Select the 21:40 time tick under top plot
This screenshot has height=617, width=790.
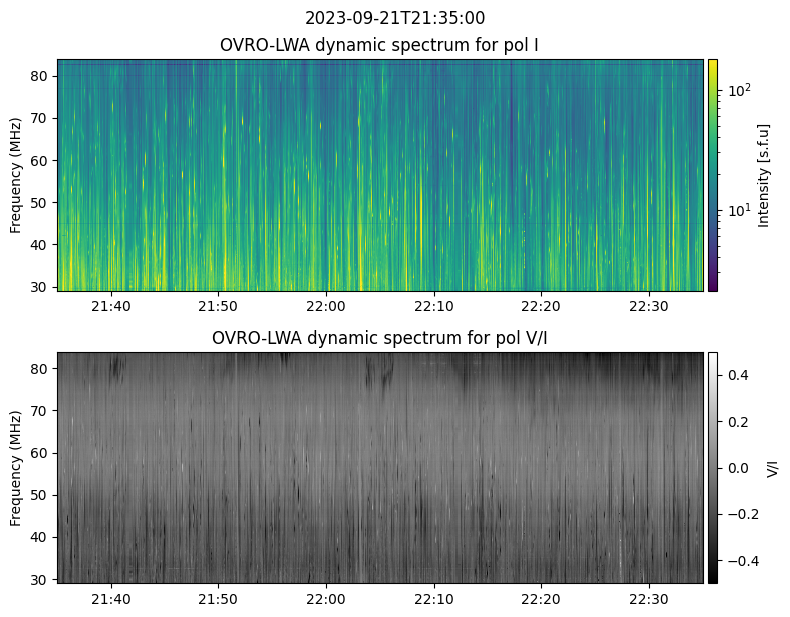(111, 306)
